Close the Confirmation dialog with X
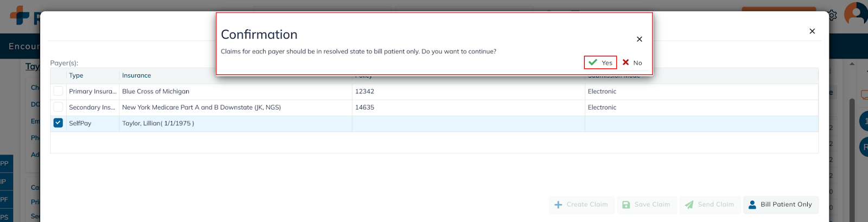The height and width of the screenshot is (222, 868). [x=640, y=39]
